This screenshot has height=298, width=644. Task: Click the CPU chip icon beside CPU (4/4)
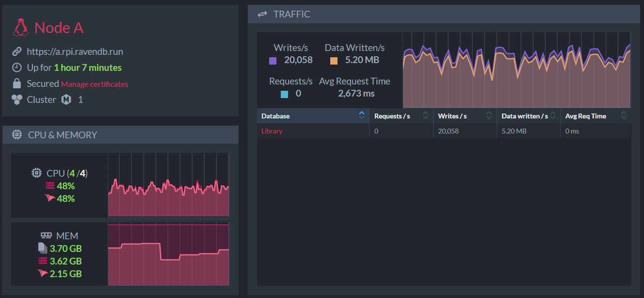pos(36,173)
